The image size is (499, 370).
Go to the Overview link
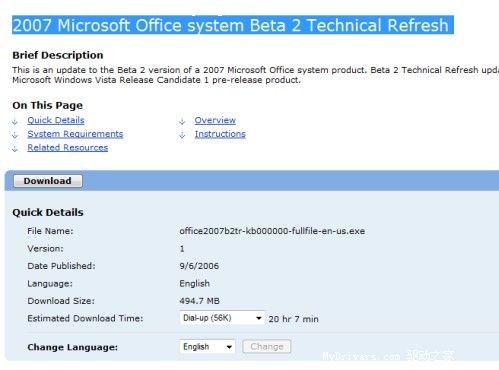click(x=215, y=120)
